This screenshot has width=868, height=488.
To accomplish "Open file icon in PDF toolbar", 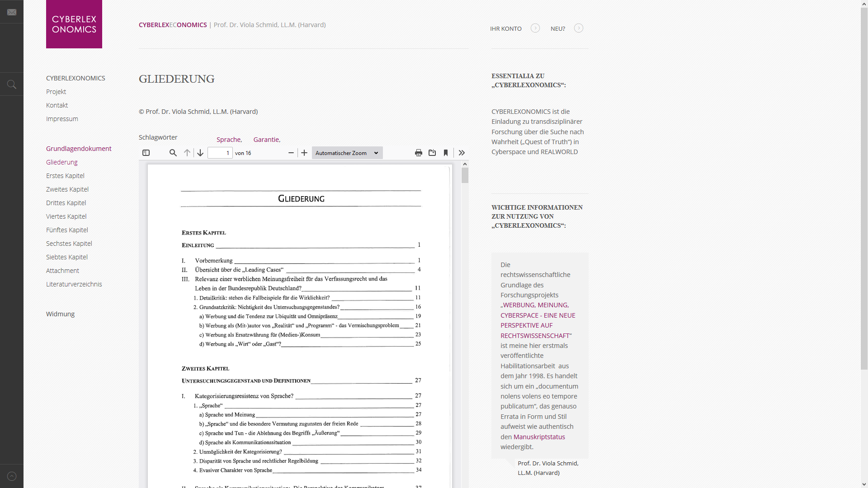I will (432, 153).
